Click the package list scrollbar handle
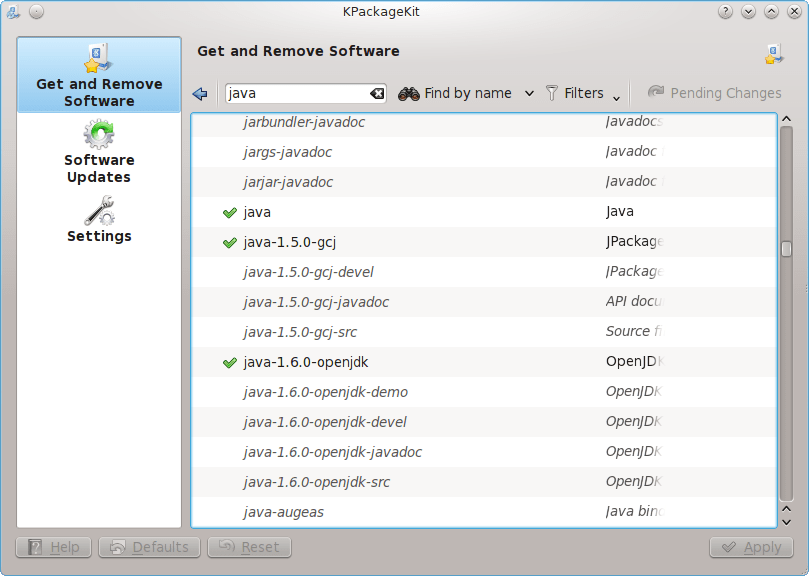 [x=786, y=249]
